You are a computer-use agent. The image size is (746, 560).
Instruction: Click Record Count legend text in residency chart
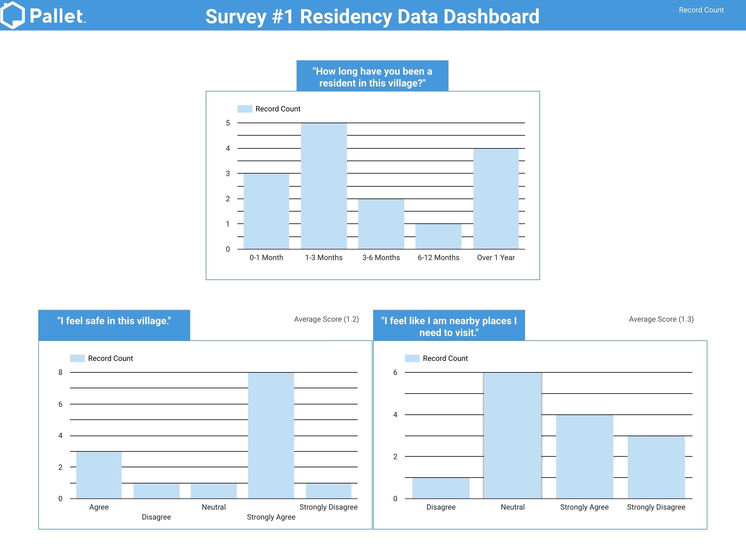point(278,109)
